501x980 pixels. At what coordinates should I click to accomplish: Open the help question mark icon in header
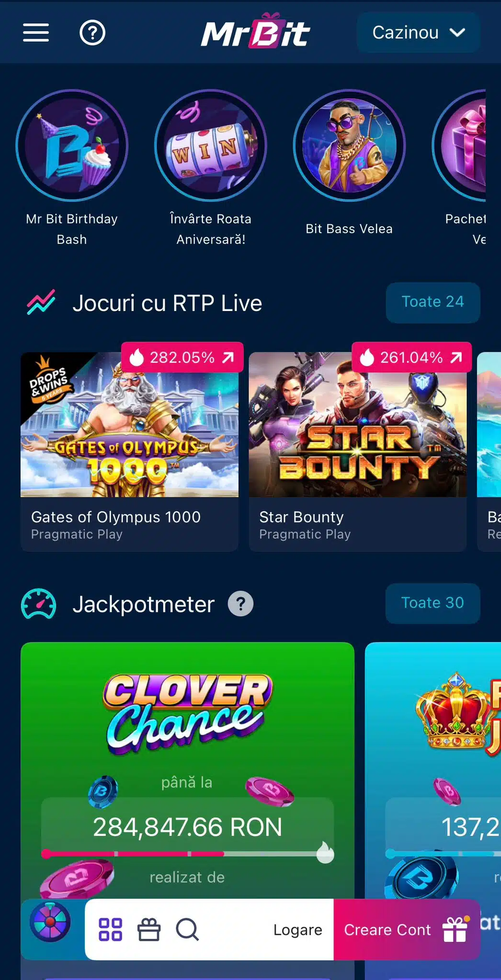(x=92, y=33)
